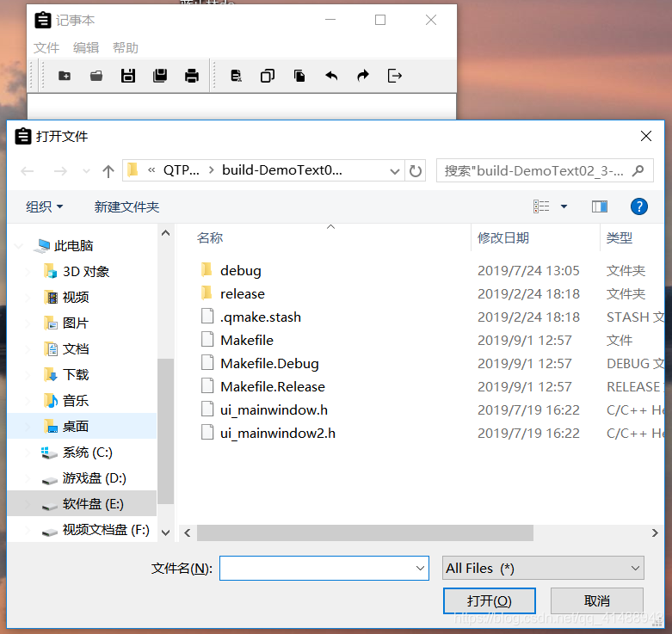Viewport: 672px width, 634px height.
Task: Click the save floppy icon in Notepad toolbar
Action: click(x=127, y=76)
